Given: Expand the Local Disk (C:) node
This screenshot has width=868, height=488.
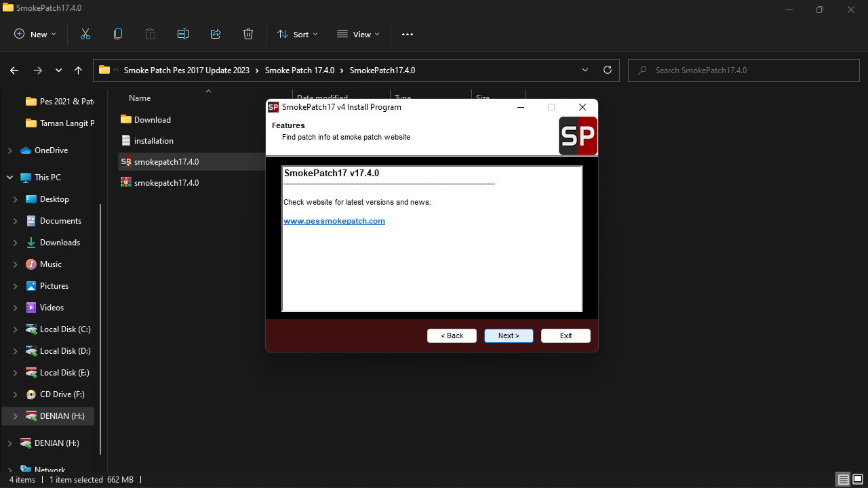Looking at the screenshot, I should 16,329.
